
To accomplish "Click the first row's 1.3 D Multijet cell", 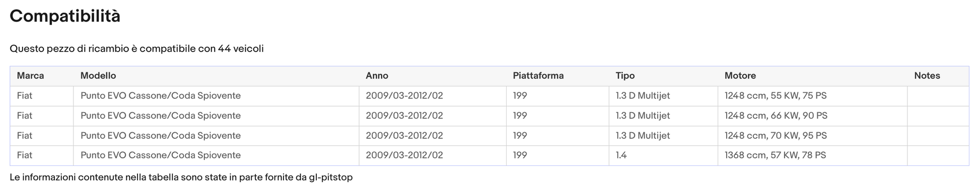I will 663,96.
